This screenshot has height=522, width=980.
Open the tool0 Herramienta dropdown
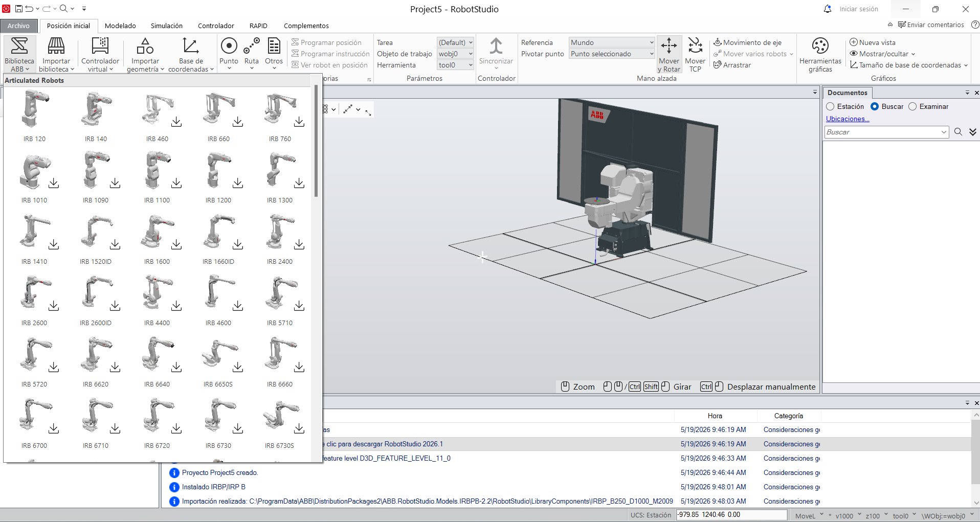coord(455,65)
